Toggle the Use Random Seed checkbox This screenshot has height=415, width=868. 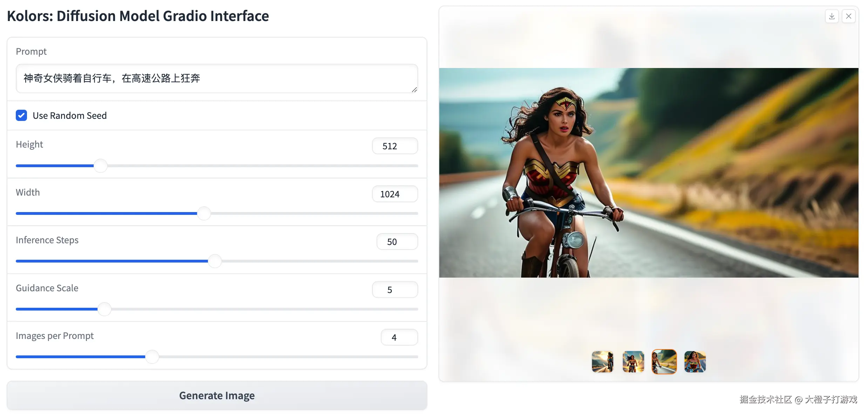pos(21,115)
